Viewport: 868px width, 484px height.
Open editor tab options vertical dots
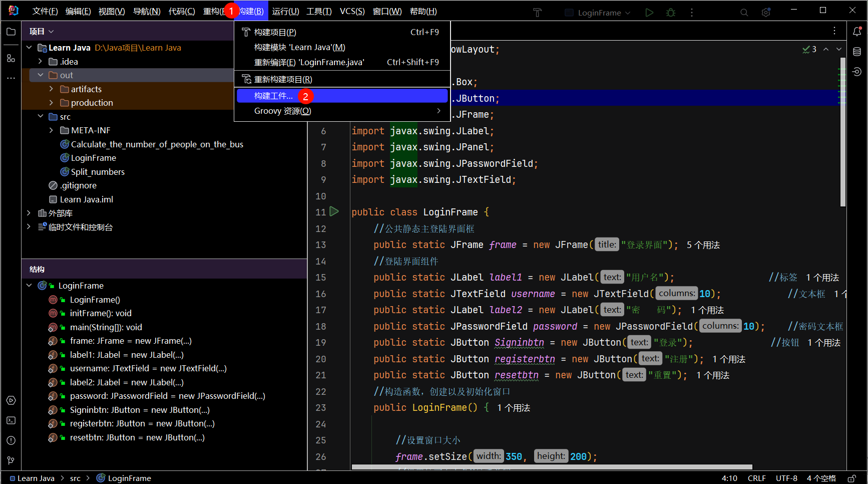[834, 31]
